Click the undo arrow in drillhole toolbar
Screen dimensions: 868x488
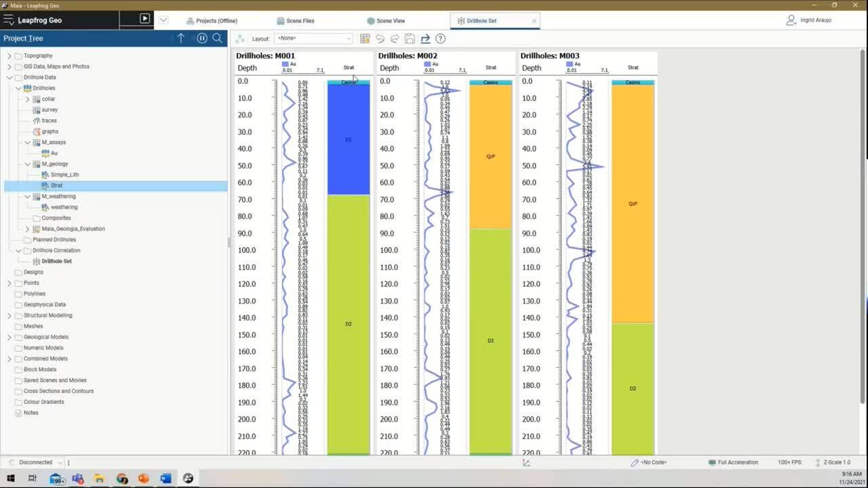(380, 39)
